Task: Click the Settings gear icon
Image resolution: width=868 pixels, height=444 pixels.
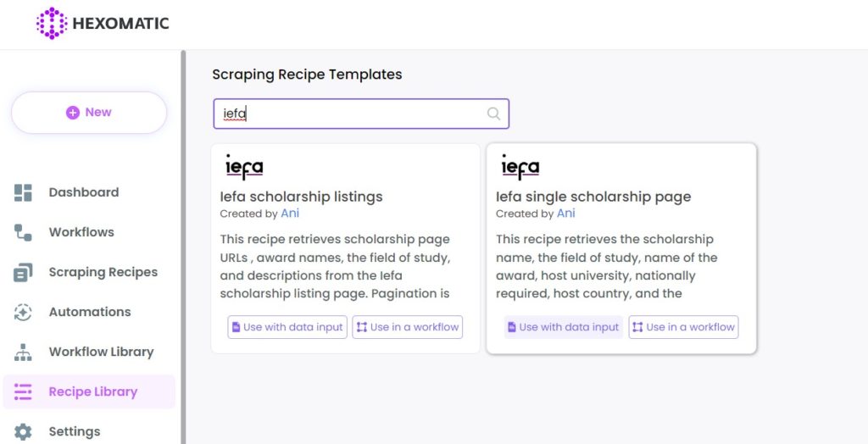Action: (23, 432)
